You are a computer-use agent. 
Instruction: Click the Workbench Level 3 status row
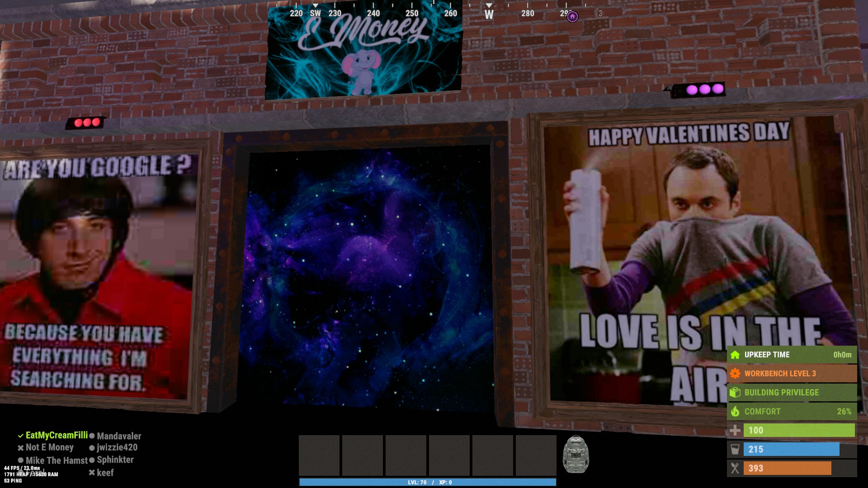792,374
